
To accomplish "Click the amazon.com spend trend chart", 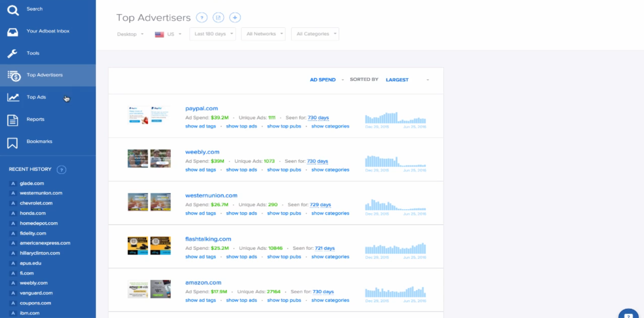I will (x=395, y=292).
